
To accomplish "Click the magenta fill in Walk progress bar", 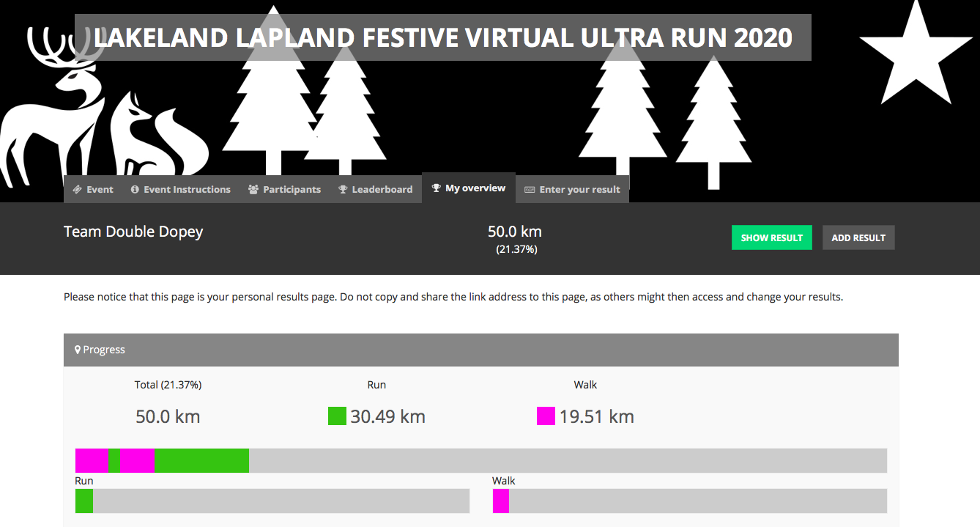I will [501, 501].
